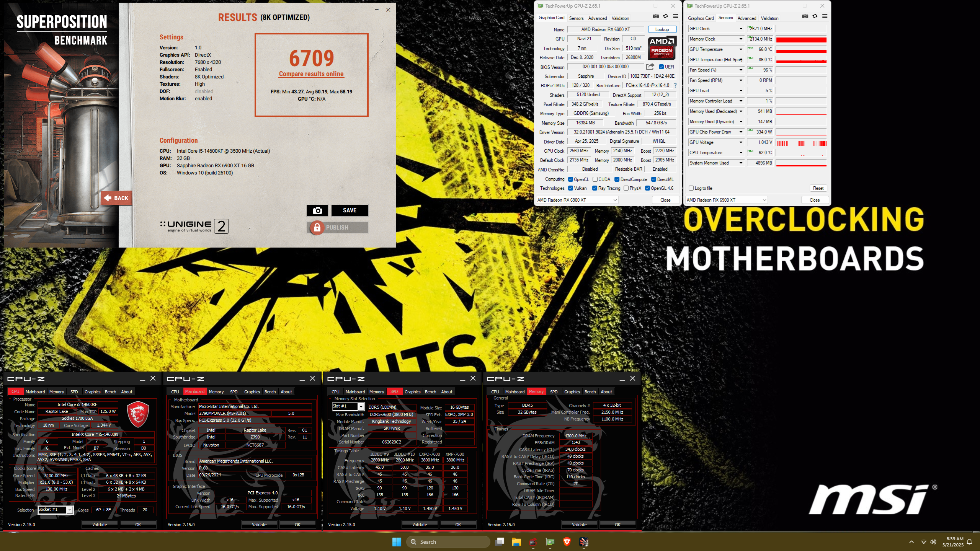The width and height of the screenshot is (980, 551).
Task: Enable the Log to file checkbox
Action: (691, 188)
